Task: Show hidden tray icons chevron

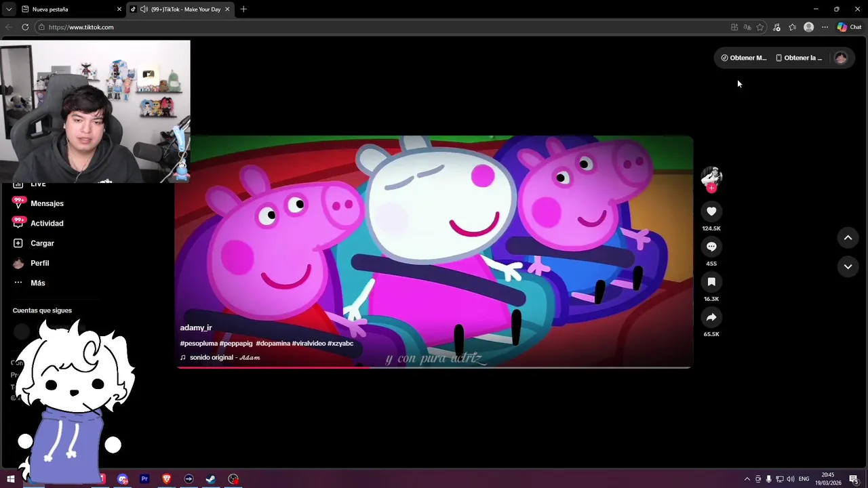Action: (747, 479)
